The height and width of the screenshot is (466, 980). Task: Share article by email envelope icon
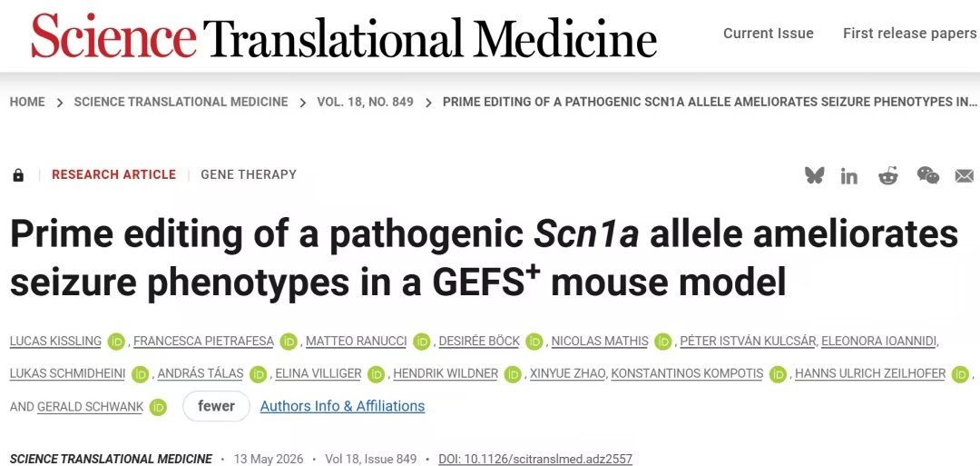pyautogui.click(x=965, y=176)
